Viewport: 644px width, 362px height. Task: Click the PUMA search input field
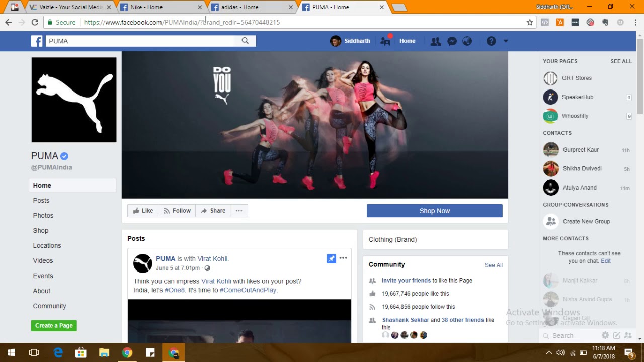pyautogui.click(x=140, y=41)
